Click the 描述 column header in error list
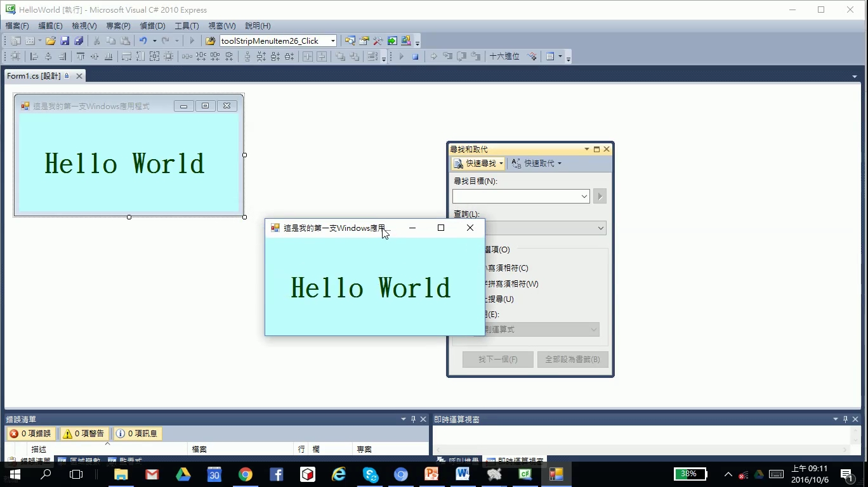The height and width of the screenshot is (487, 868). click(107, 449)
